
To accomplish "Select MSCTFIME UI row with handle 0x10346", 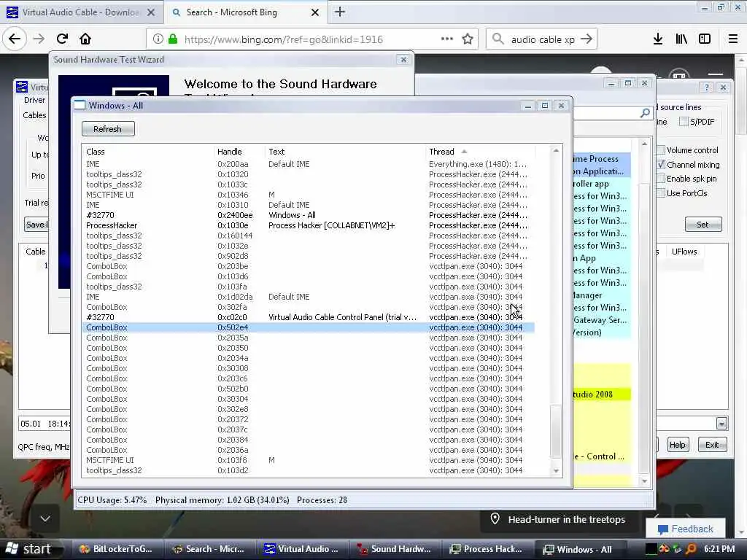I will point(309,195).
